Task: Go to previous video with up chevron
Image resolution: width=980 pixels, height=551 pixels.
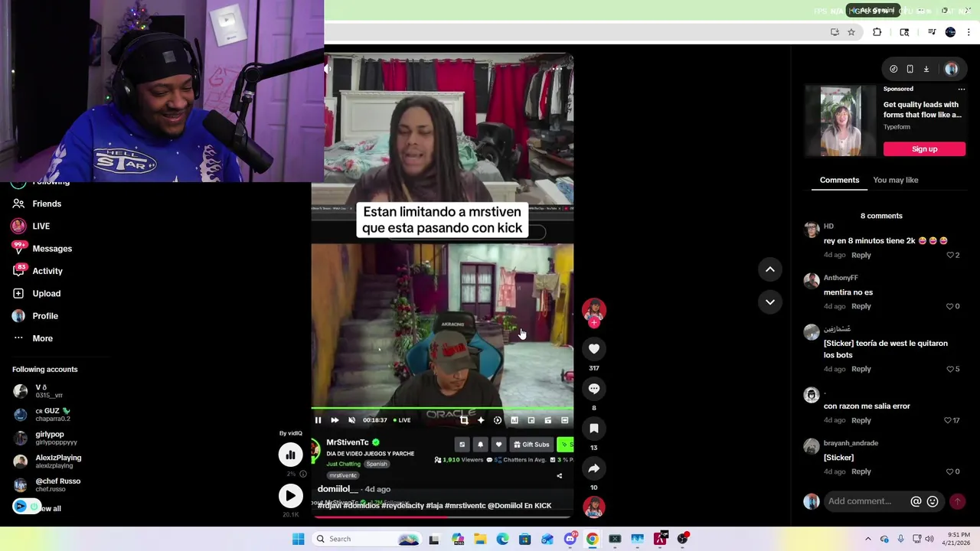Action: (x=770, y=269)
